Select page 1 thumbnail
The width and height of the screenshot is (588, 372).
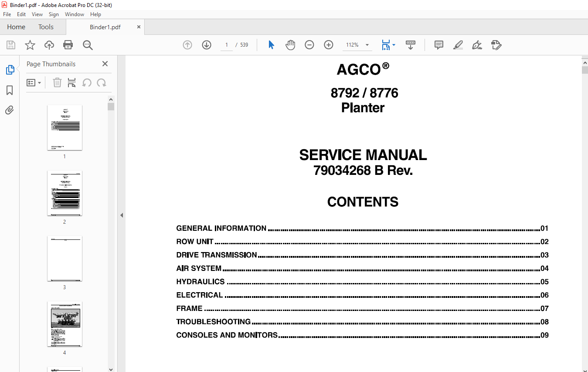[65, 127]
